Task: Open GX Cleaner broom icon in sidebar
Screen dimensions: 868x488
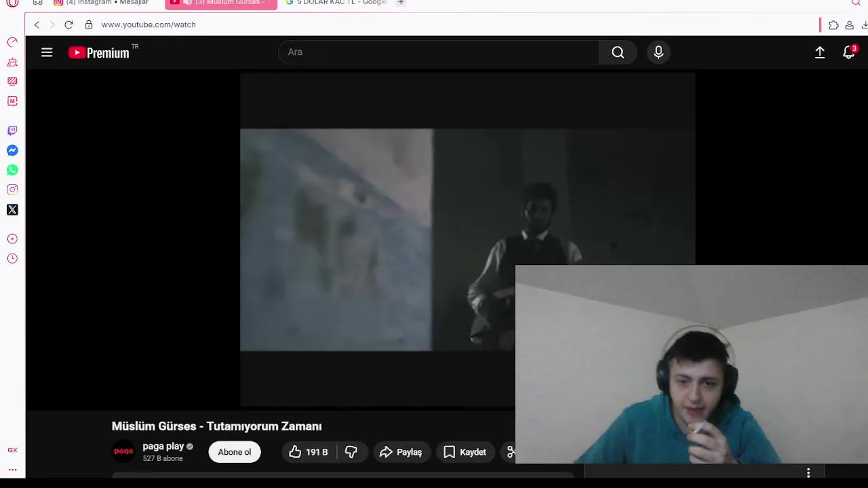Action: [x=12, y=62]
